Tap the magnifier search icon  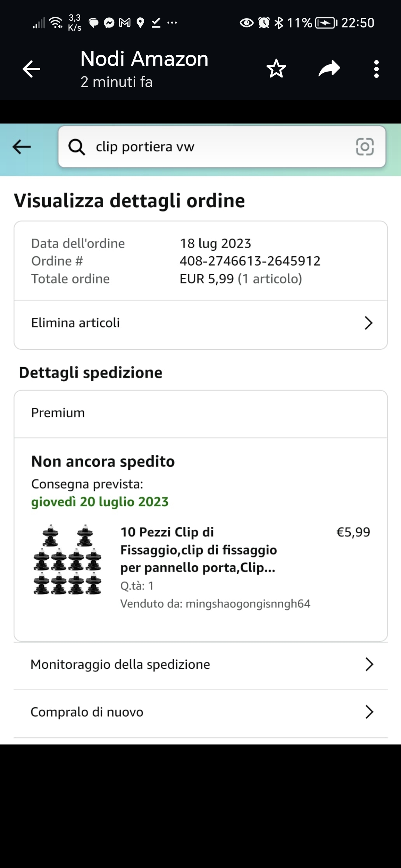tap(77, 147)
